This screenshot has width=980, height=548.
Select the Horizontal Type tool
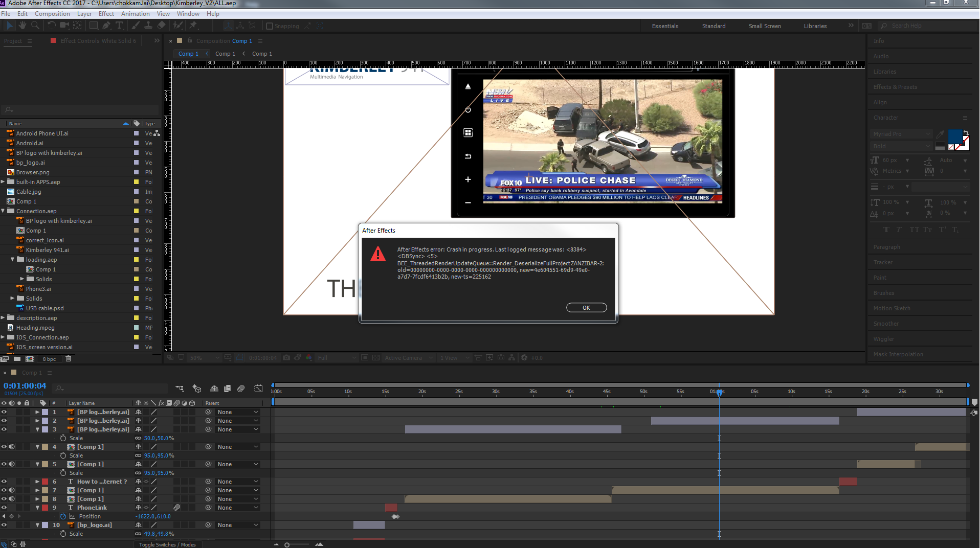[119, 25]
